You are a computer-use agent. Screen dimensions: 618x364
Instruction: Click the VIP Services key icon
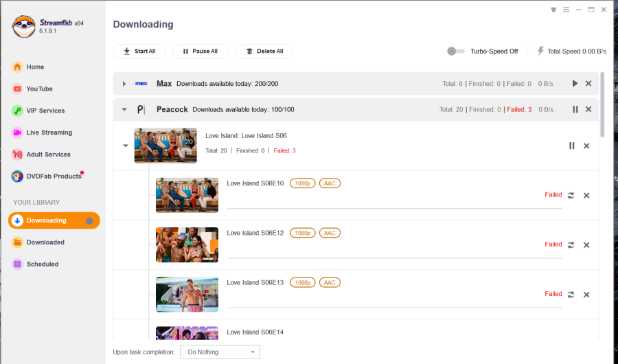pos(17,111)
